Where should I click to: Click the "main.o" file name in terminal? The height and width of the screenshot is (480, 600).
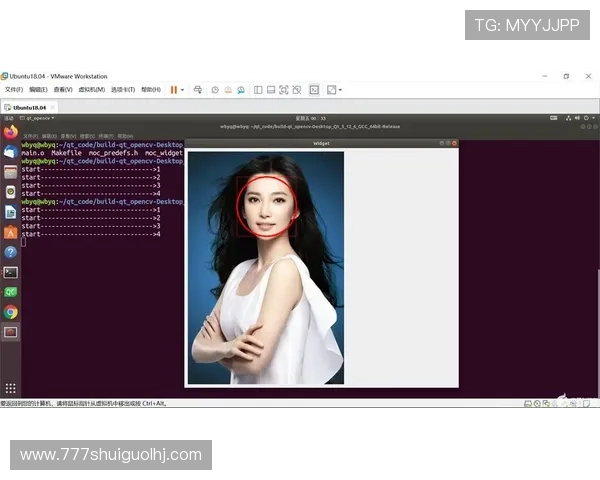[x=33, y=153]
